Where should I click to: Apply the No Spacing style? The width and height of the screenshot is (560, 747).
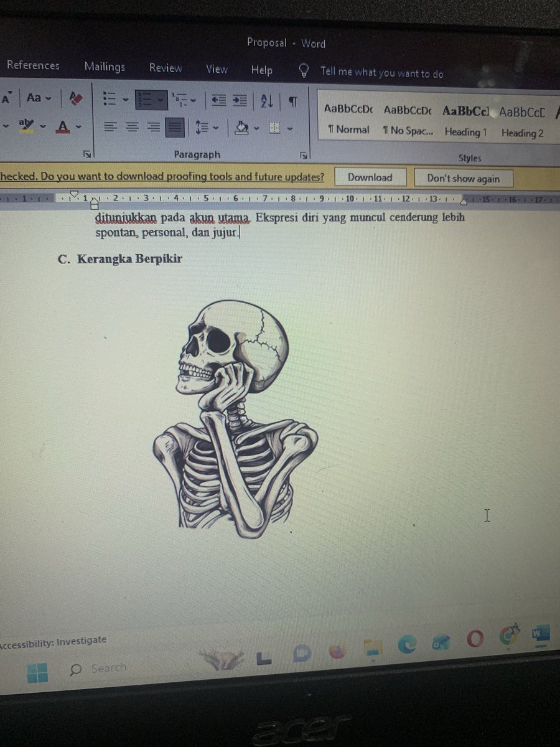(408, 120)
